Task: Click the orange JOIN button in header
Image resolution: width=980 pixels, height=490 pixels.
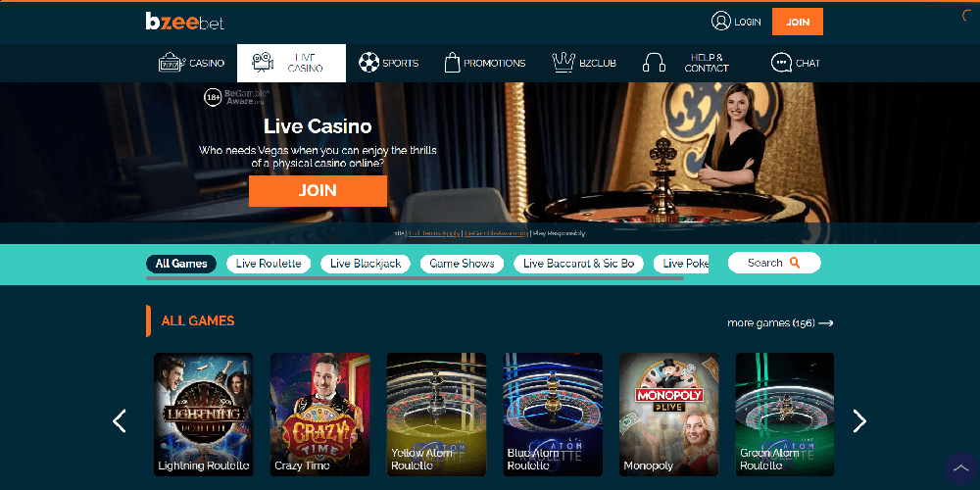Action: 798,22
